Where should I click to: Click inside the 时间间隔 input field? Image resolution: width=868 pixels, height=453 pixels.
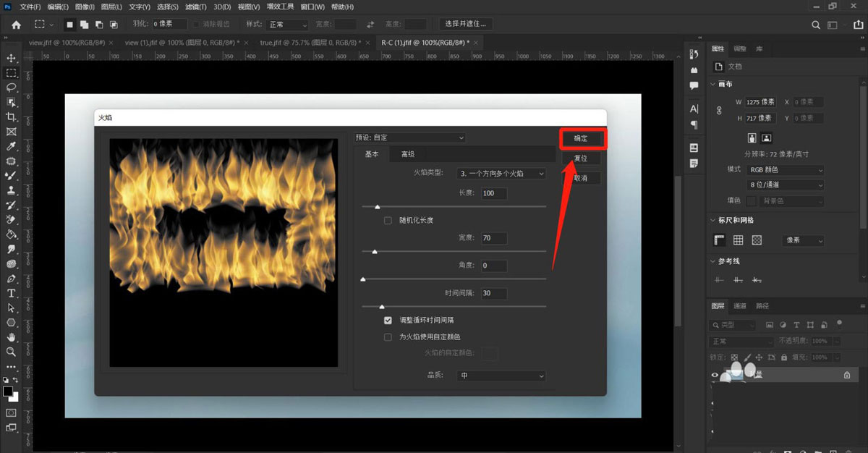(493, 293)
